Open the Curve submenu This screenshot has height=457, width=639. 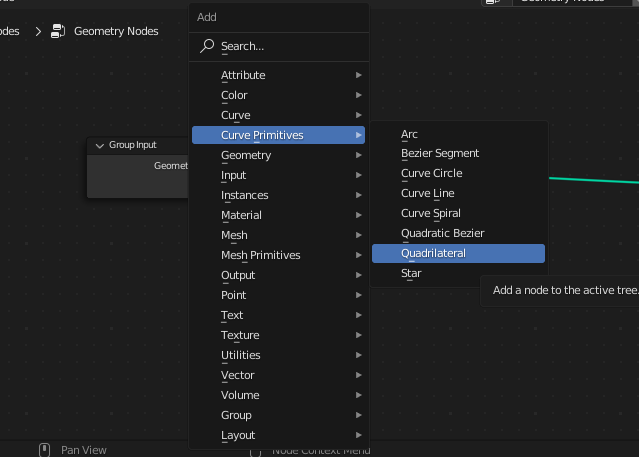coord(279,115)
